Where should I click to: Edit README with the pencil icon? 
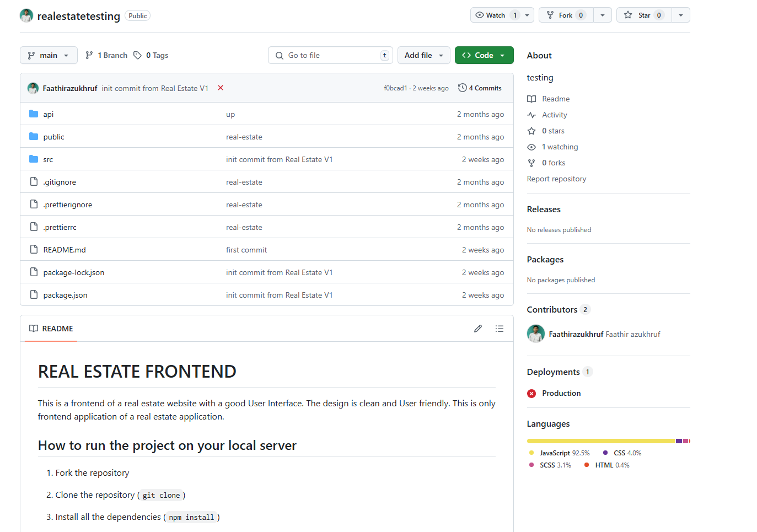(x=478, y=329)
